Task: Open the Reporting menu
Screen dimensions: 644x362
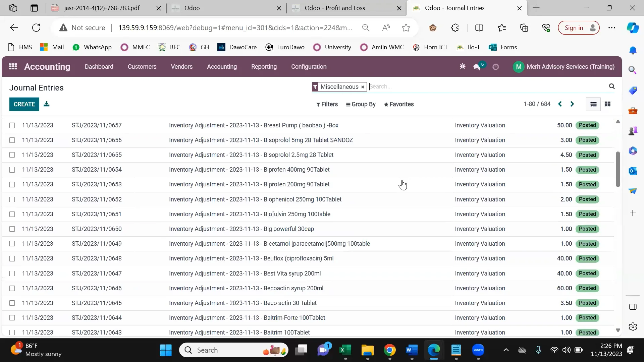Action: 264,67
